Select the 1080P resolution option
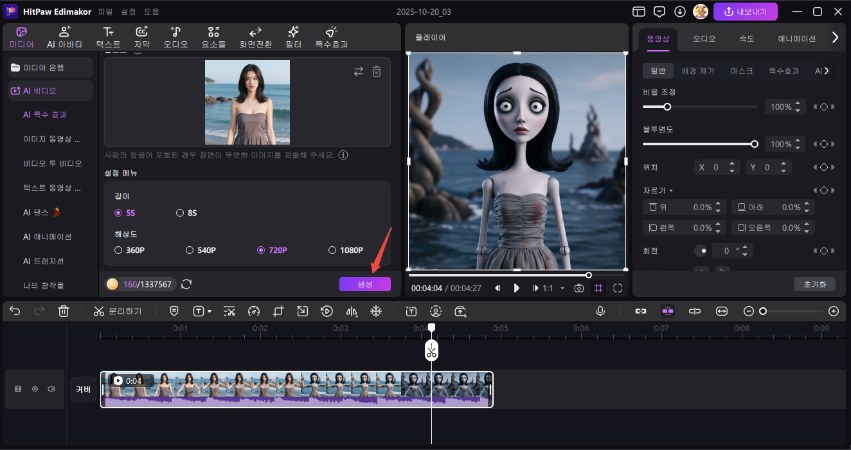Screen dimensions: 851x450 (x=330, y=250)
